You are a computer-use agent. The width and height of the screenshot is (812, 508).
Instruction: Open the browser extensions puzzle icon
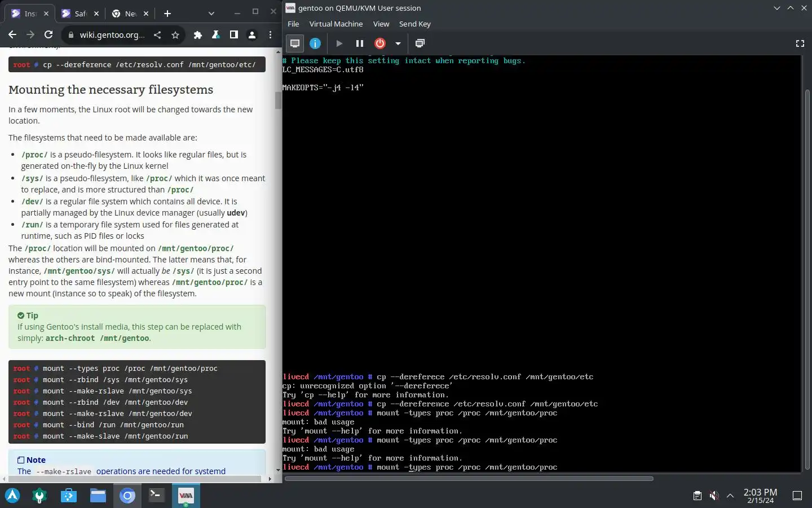[197, 35]
